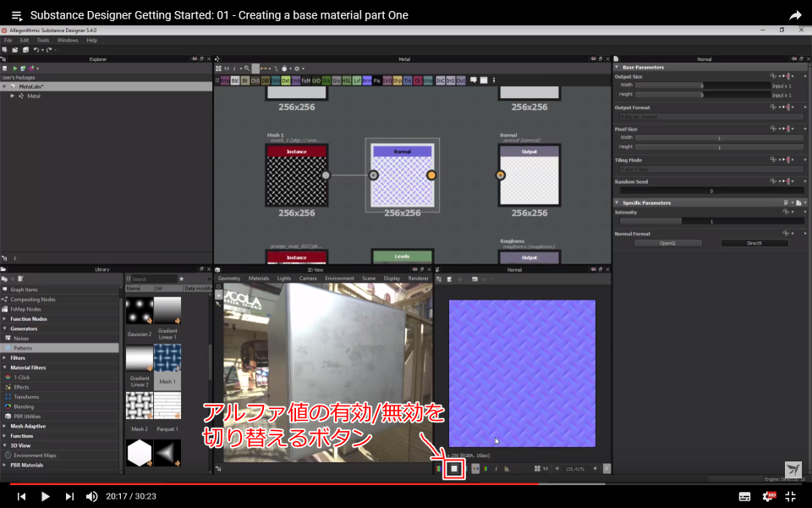Viewport: 812px width, 508px height.
Task: Add a Distance (Dst) node from toolbar
Action: pos(286,80)
